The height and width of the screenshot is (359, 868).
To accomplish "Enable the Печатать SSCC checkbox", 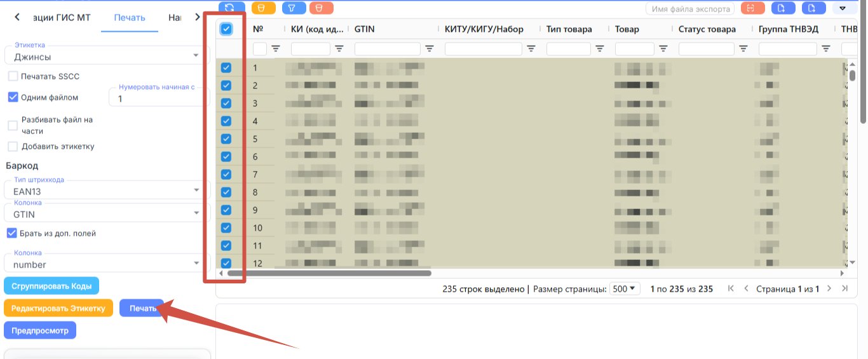I will [x=13, y=76].
